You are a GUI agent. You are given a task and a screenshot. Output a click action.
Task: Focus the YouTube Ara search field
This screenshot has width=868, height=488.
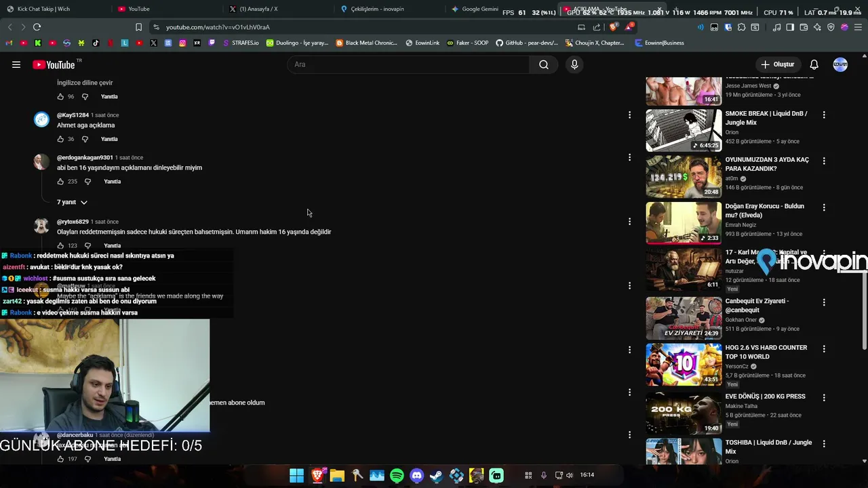409,64
